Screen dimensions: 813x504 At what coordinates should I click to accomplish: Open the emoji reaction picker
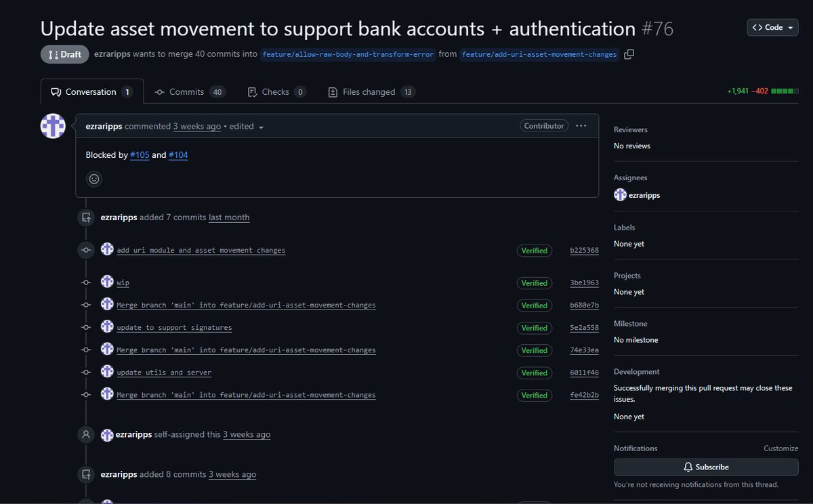coord(94,179)
